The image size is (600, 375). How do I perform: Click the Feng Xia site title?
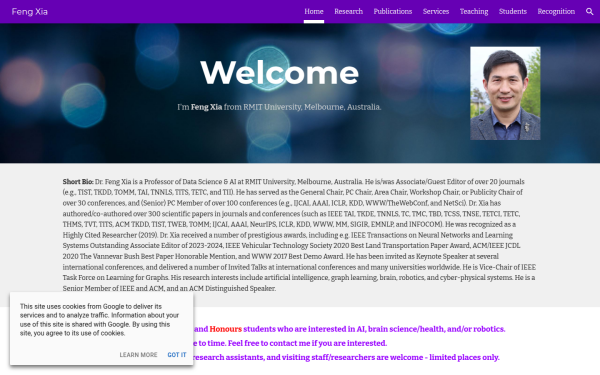tap(29, 12)
